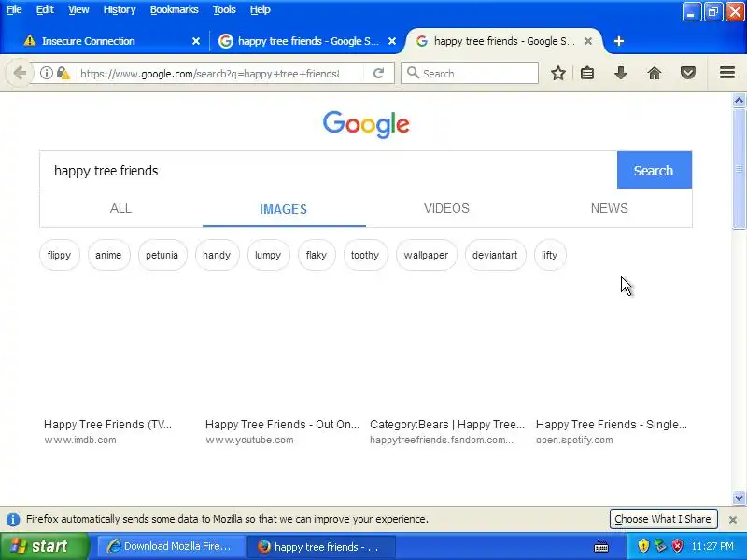Open the Windows start button
The image size is (747, 560).
tap(44, 546)
